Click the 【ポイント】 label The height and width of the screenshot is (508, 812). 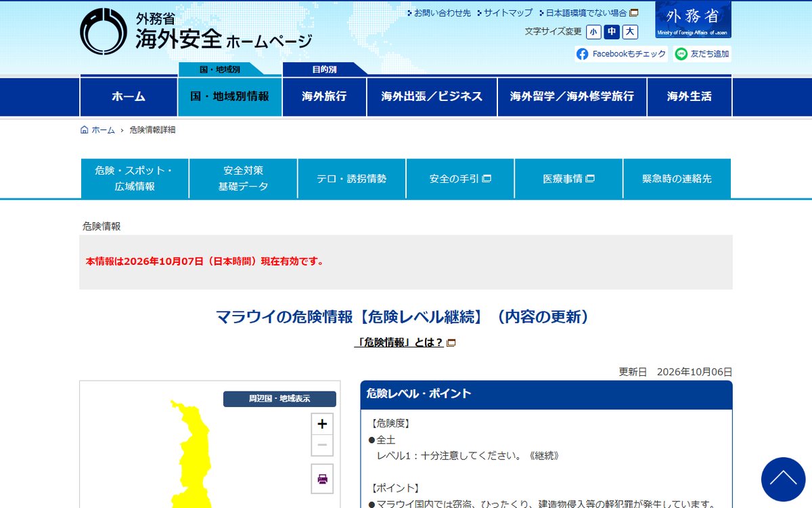395,488
